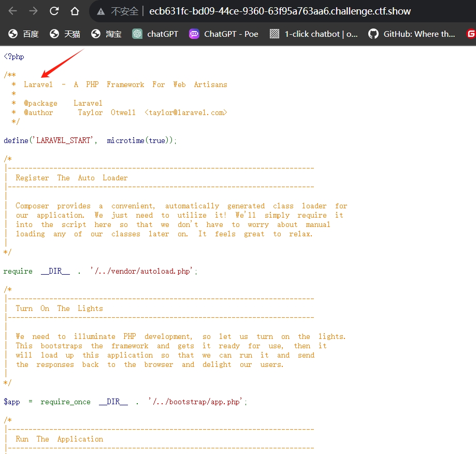Click the 'Laravel - A PHP Framework' comment line
Image resolution: width=476 pixels, height=454 pixels.
coord(119,84)
